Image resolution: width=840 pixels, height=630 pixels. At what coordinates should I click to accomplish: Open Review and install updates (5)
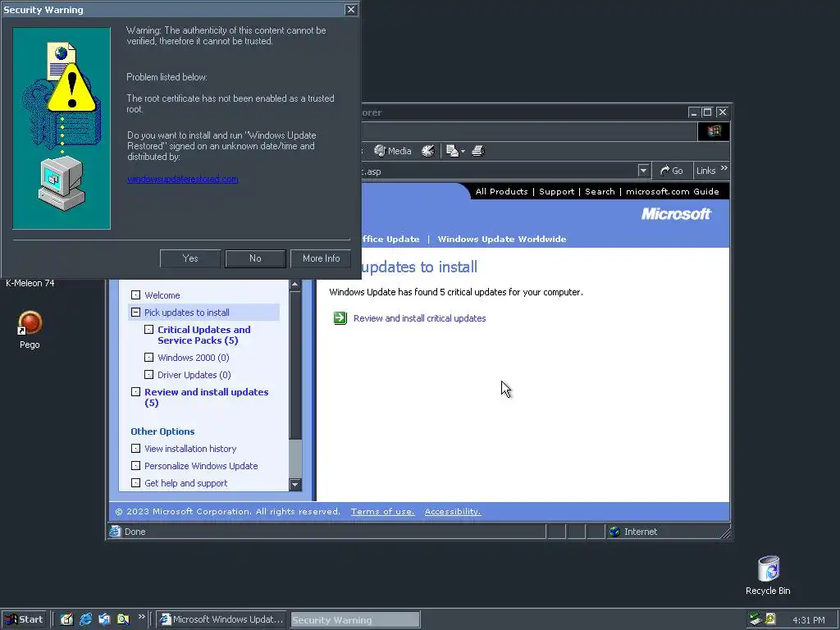coord(206,397)
